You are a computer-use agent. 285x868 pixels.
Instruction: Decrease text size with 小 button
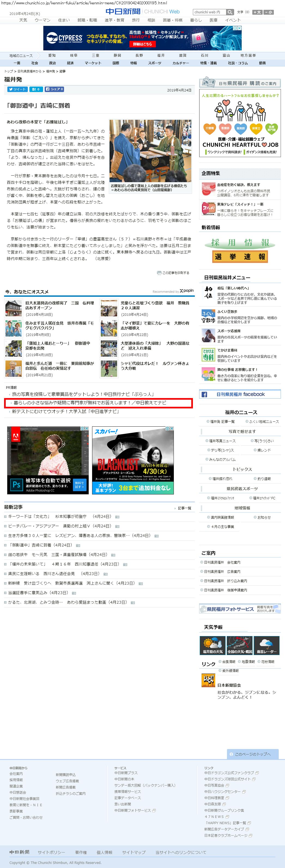coord(268,12)
